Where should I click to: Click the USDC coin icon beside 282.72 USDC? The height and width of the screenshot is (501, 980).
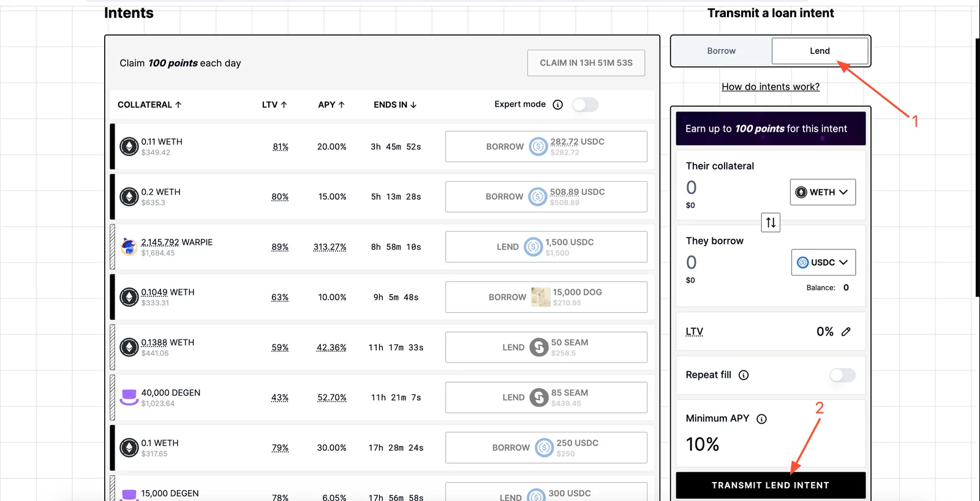538,146
